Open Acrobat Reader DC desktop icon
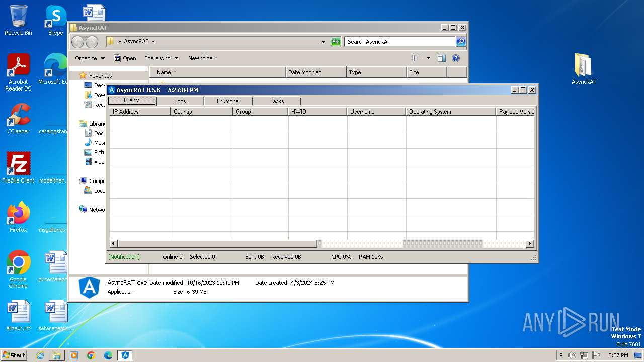644x362 pixels. tap(18, 72)
